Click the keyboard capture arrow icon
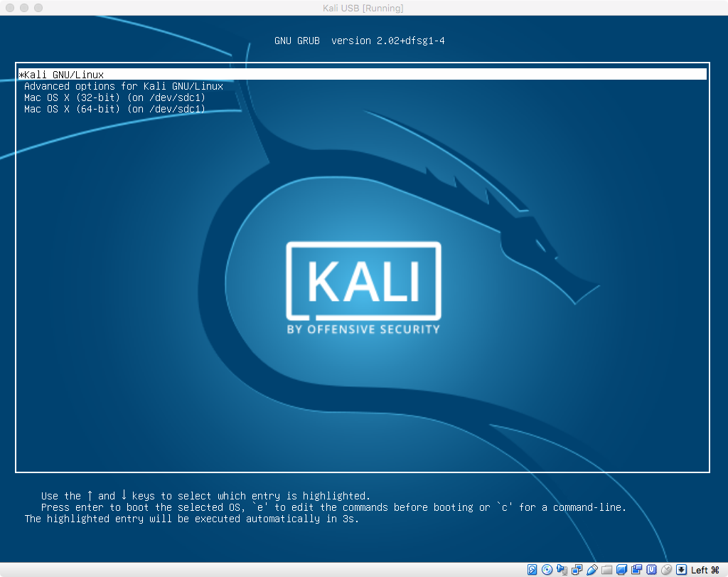 click(681, 570)
